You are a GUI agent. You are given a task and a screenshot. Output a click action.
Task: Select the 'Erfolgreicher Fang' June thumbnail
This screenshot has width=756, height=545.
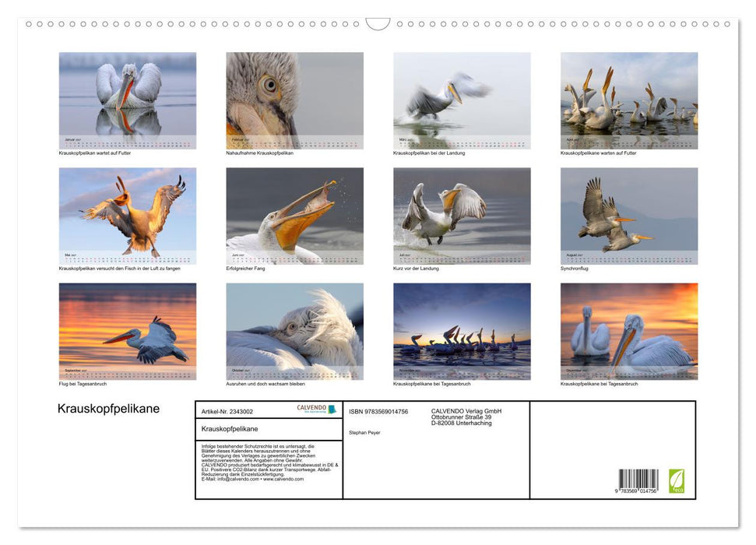click(294, 216)
